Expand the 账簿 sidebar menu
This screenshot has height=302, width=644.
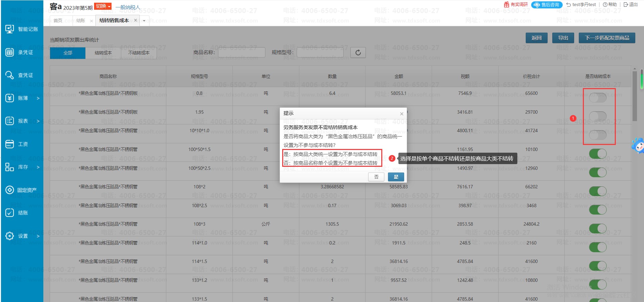click(x=38, y=98)
